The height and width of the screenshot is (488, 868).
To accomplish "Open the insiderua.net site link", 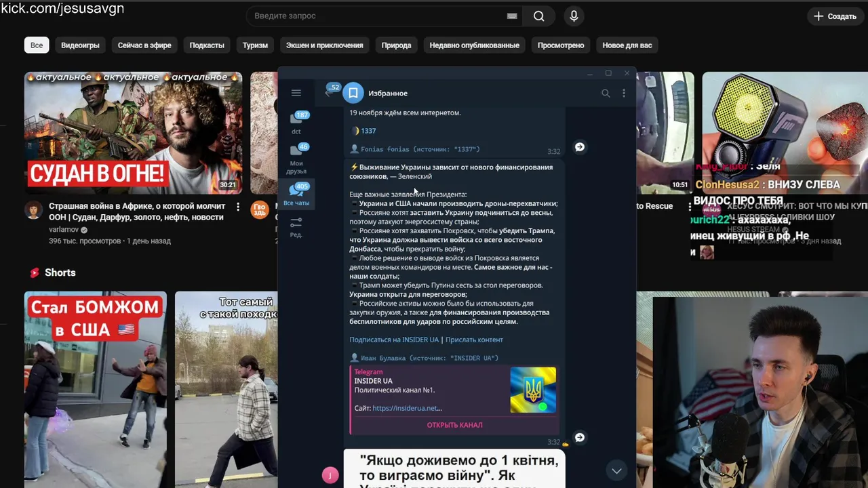I will point(407,408).
